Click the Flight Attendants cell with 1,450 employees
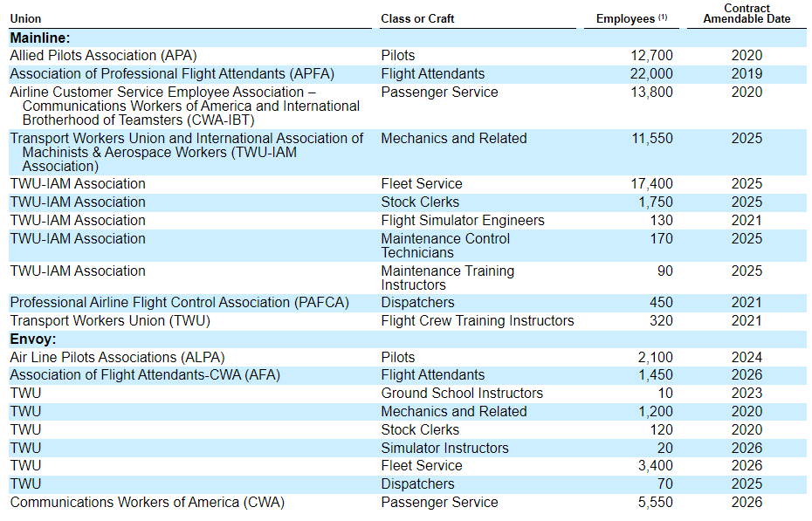This screenshot has height=521, width=812. coord(432,374)
